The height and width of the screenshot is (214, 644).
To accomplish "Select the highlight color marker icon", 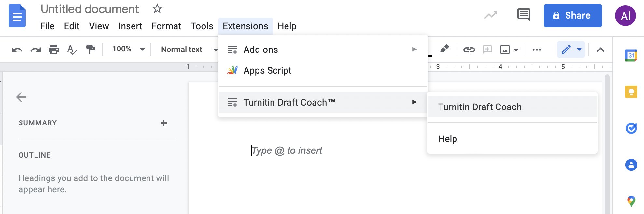I will click(444, 49).
